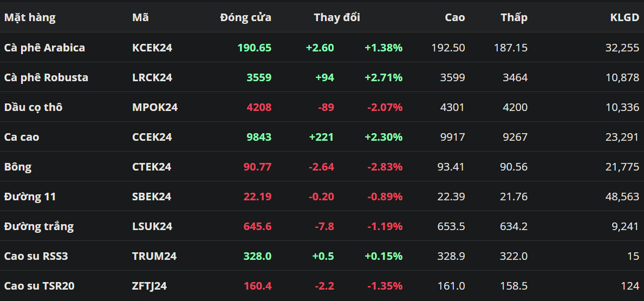Sort by the Mã column header
Screen dimensions: 644x301
tap(140, 17)
